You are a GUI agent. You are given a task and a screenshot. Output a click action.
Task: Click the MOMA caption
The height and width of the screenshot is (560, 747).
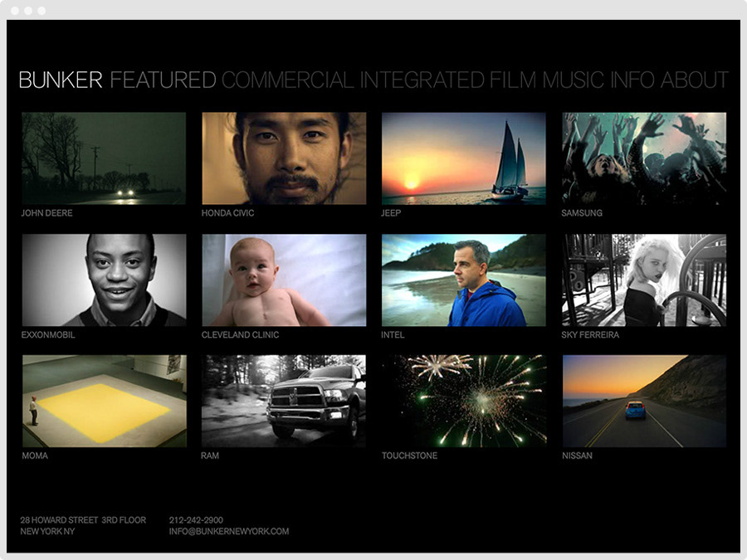(35, 455)
